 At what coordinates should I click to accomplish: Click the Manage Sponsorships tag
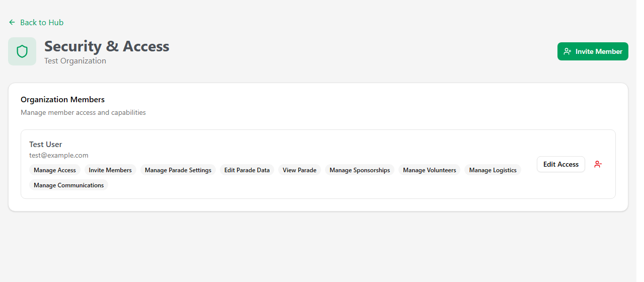360,170
